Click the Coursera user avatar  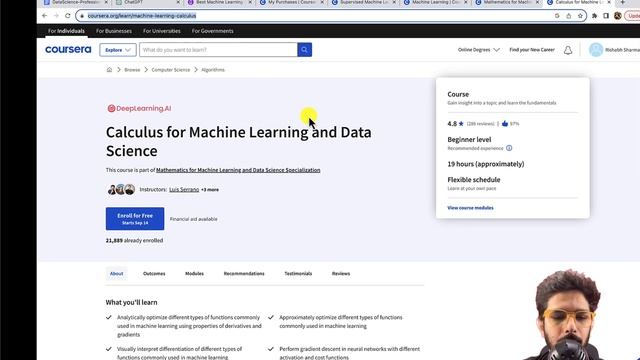click(596, 50)
